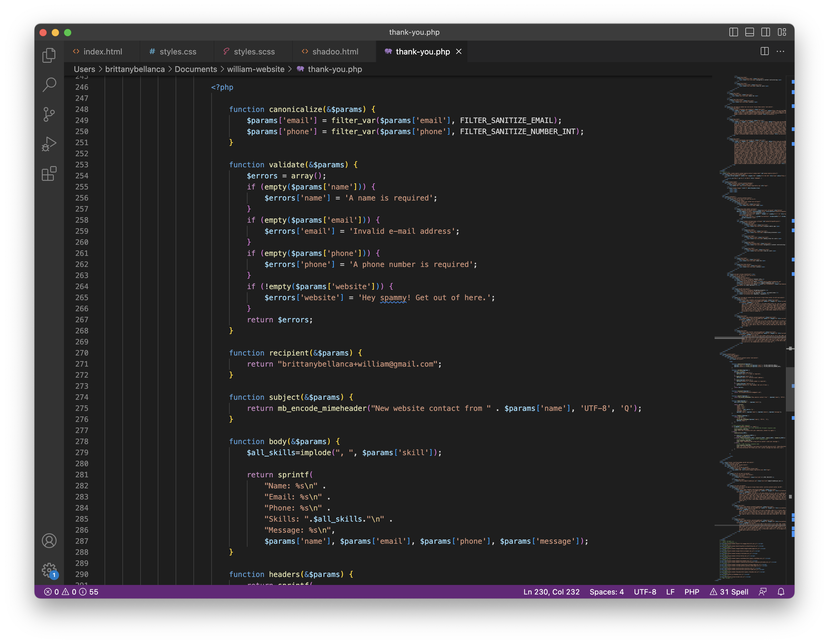
Task: Click the Users breadcrumb
Action: 84,69
